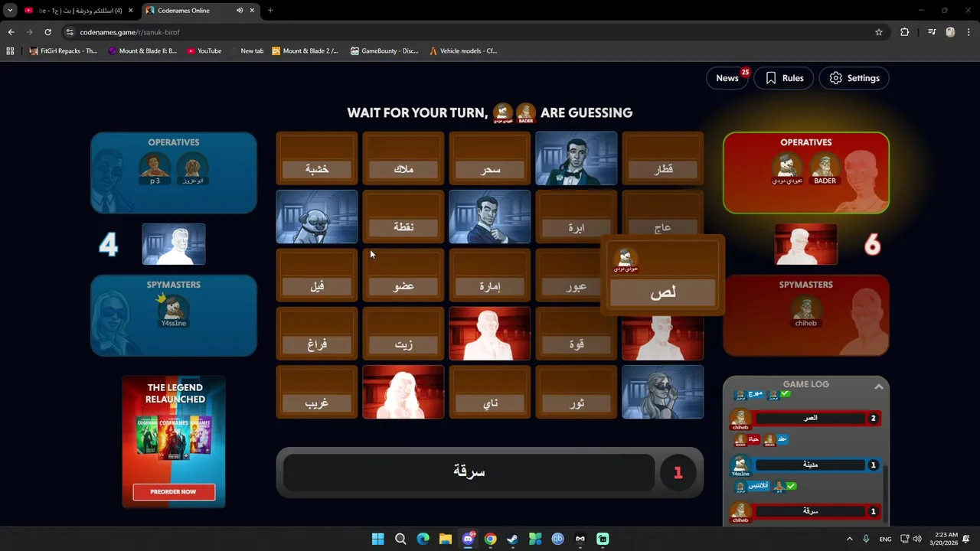Open the FitGirl Repacks bookmark

click(x=64, y=51)
